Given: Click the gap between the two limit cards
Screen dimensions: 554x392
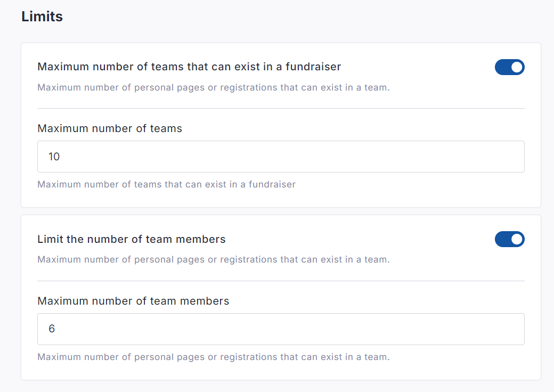Looking at the screenshot, I should coord(281,211).
